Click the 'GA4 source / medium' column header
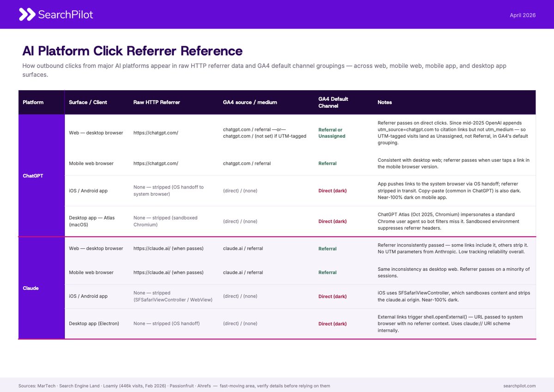 (x=250, y=102)
